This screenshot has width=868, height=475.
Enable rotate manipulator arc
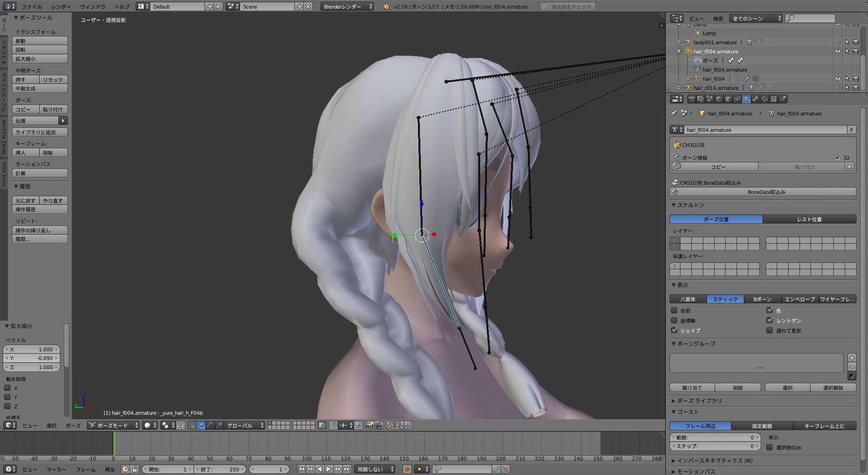(210, 425)
